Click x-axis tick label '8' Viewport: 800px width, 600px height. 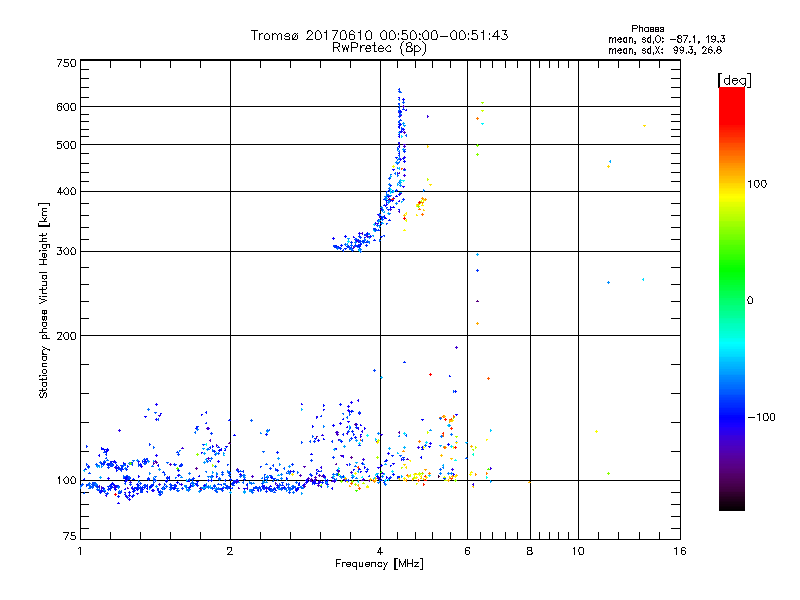530,551
